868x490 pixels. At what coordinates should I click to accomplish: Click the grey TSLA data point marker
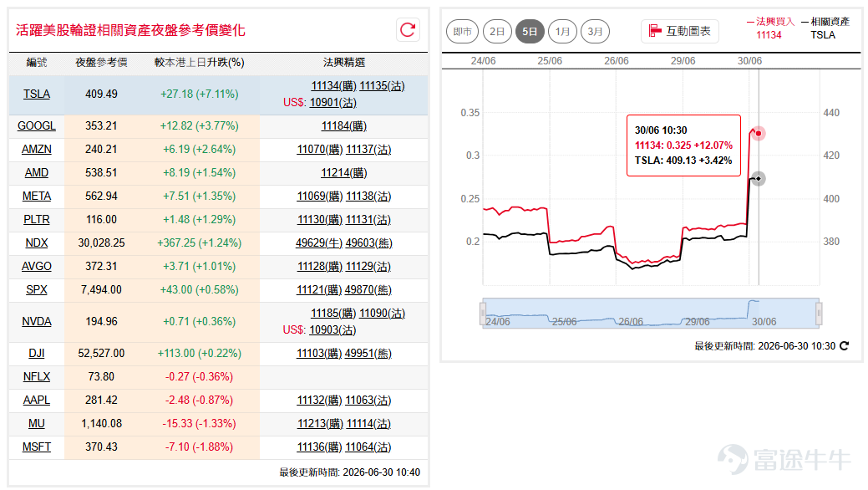759,178
